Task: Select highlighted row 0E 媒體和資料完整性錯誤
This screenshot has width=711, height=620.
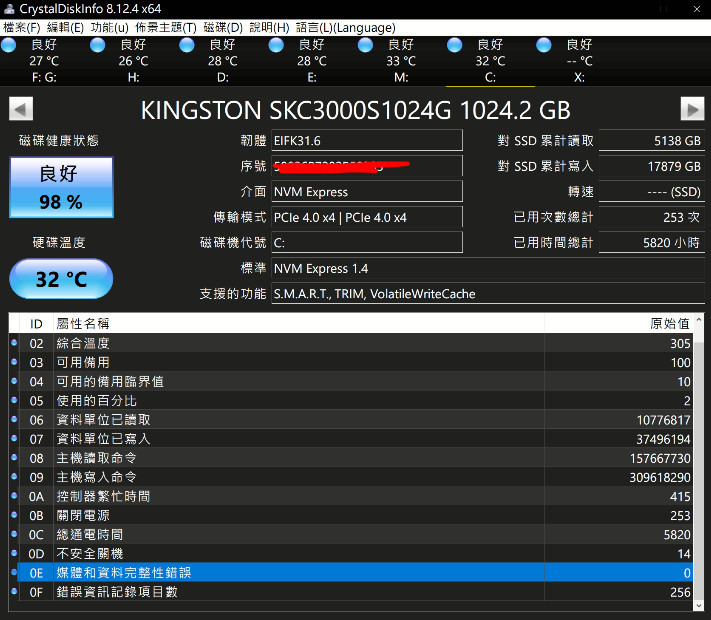Action: [x=350, y=572]
